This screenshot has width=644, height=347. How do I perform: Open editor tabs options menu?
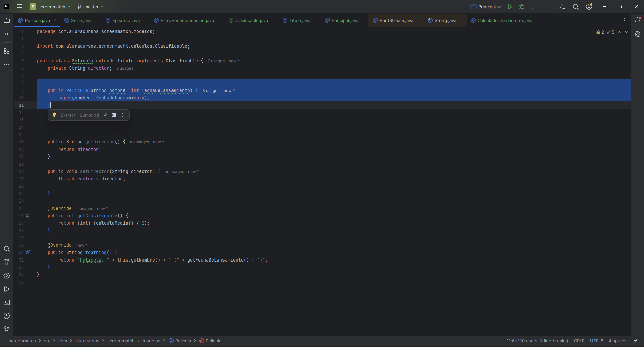(x=624, y=20)
